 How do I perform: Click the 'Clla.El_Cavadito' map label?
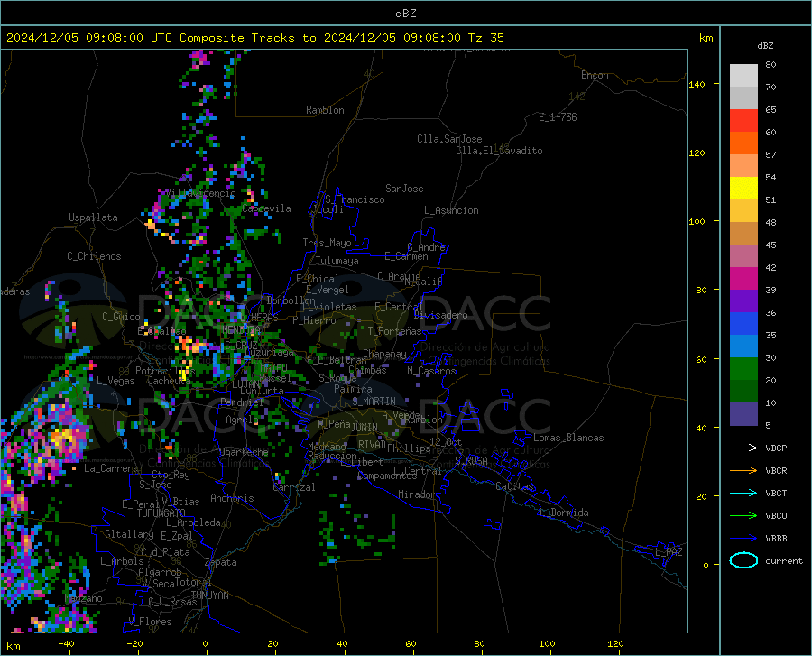coord(499,151)
